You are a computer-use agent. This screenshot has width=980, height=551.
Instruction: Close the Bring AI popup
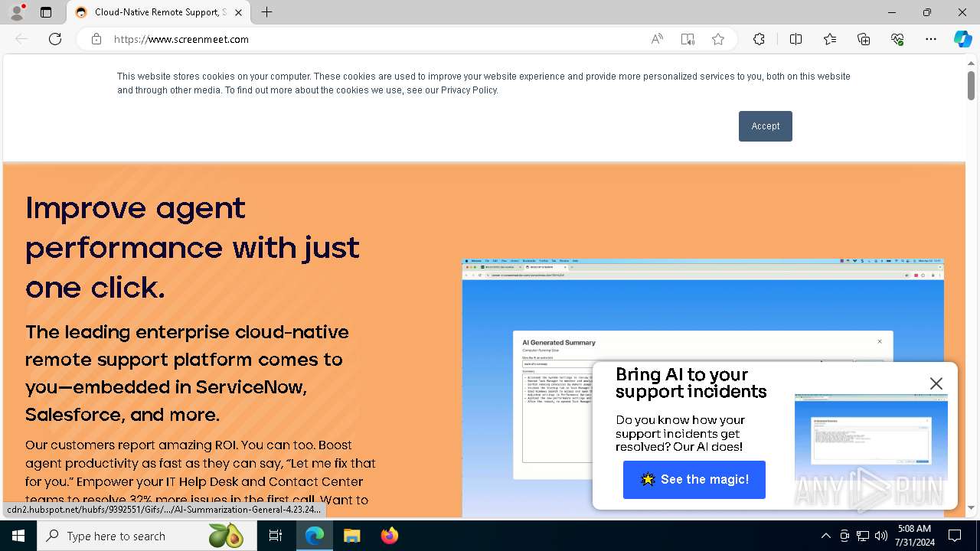coord(936,383)
